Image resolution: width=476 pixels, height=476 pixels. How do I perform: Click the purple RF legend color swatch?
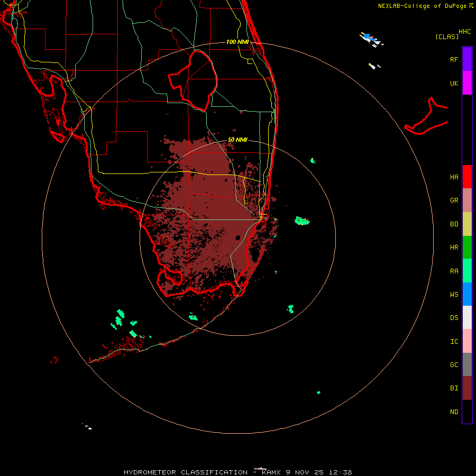click(467, 59)
